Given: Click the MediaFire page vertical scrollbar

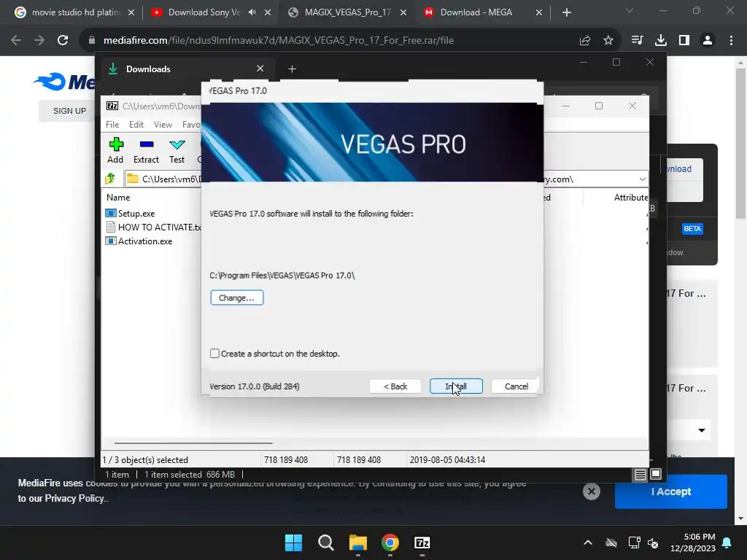Looking at the screenshot, I should pyautogui.click(x=740, y=143).
